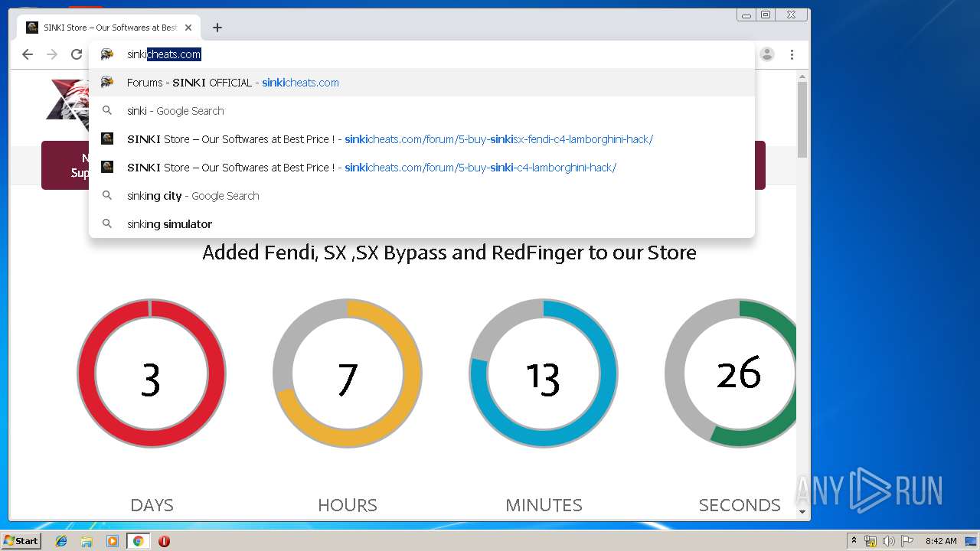The image size is (980, 551).
Task: Open Windows Explorer folder taskbar icon
Action: (87, 541)
